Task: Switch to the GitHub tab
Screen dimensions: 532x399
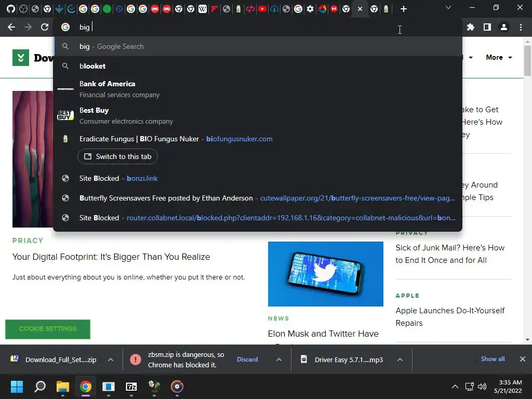Action: pos(11,9)
